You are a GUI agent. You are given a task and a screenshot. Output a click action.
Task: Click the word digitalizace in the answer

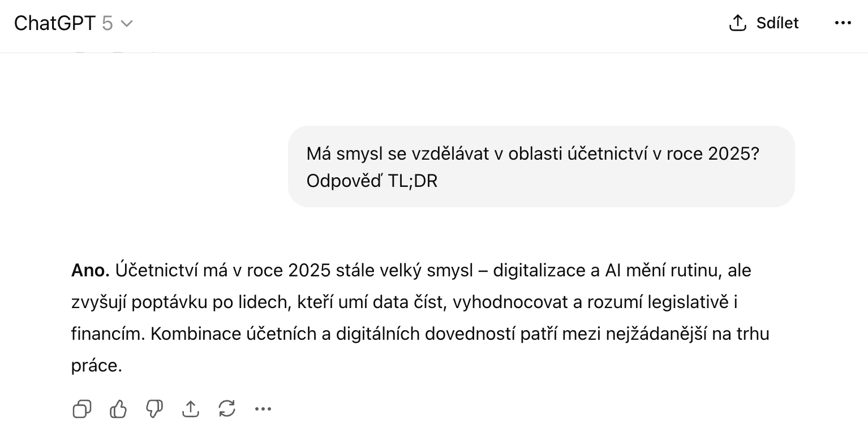540,271
